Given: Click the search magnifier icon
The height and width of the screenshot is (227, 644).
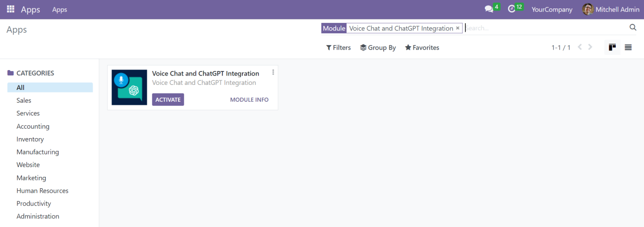Looking at the screenshot, I should tap(633, 28).
